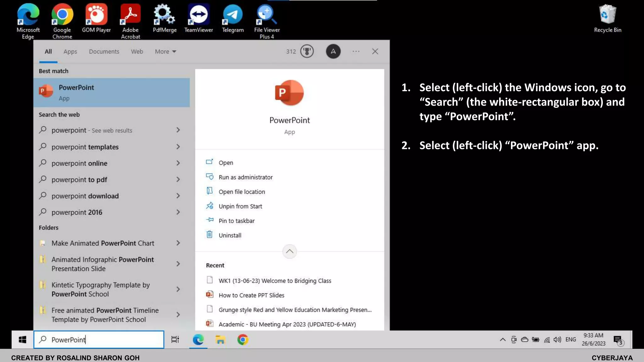Click the Windows Start button
This screenshot has width=644, height=362.
click(x=22, y=340)
